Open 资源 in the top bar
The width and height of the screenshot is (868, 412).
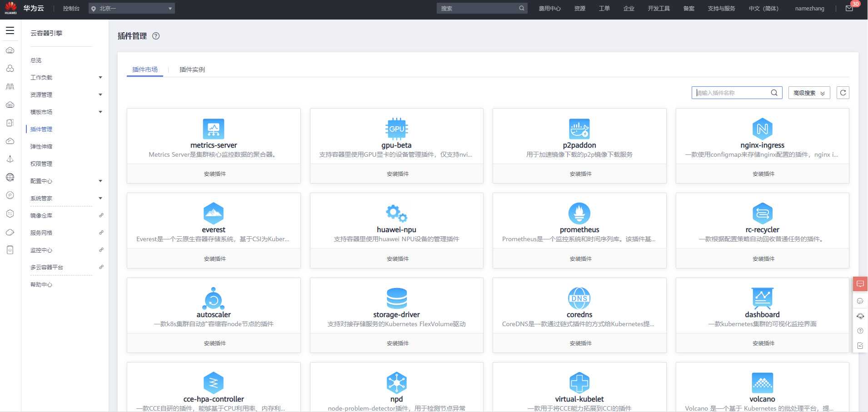click(x=580, y=8)
